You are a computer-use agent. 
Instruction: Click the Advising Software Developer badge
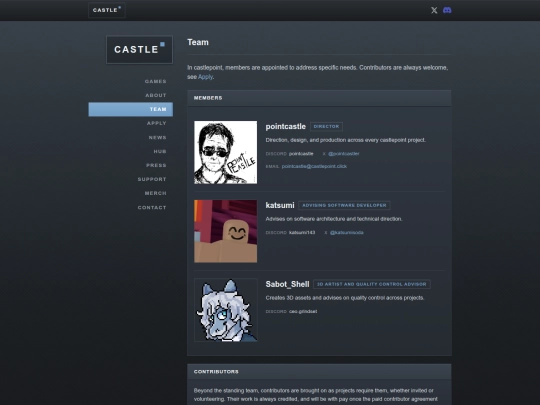(344, 205)
